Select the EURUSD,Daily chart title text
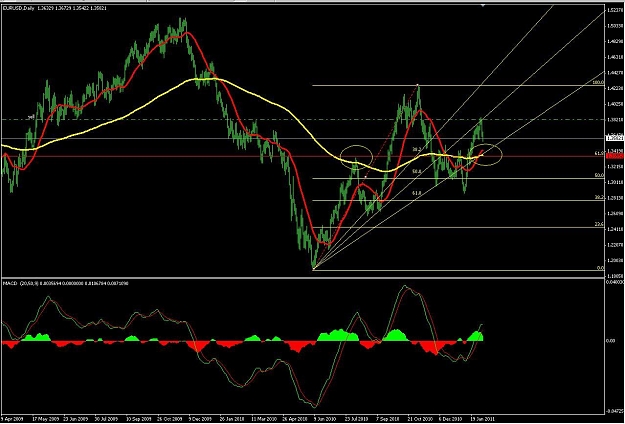625x424 pixels. (x=18, y=8)
